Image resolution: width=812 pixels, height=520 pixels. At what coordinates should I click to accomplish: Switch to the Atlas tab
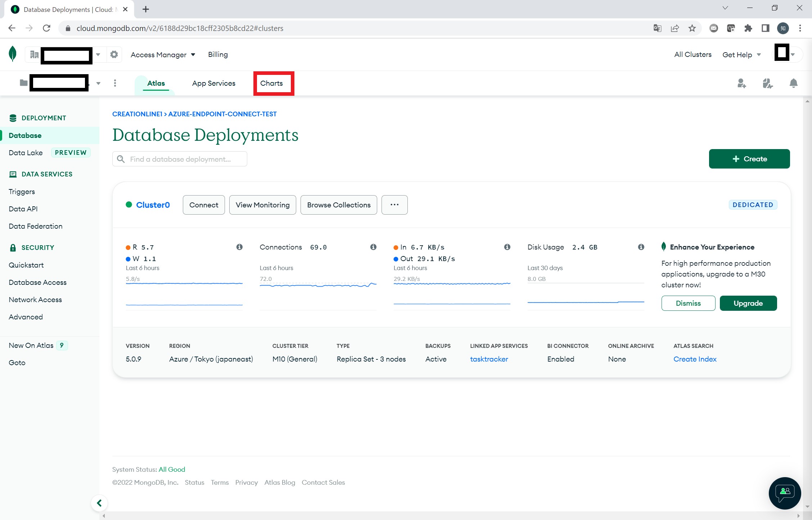(x=156, y=83)
